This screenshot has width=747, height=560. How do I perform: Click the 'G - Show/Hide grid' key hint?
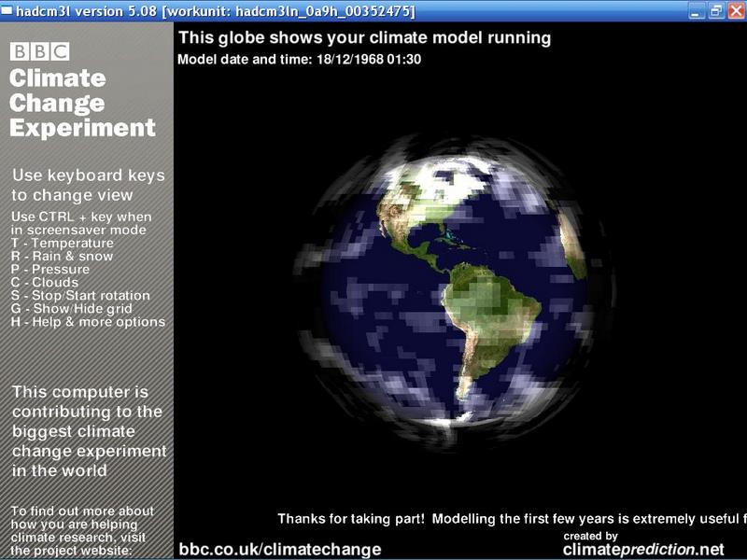coord(72,309)
